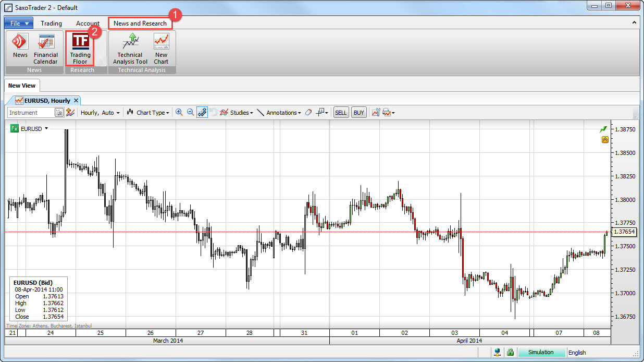This screenshot has height=362, width=644.
Task: Click the 25 date label on time axis
Action: point(100,333)
